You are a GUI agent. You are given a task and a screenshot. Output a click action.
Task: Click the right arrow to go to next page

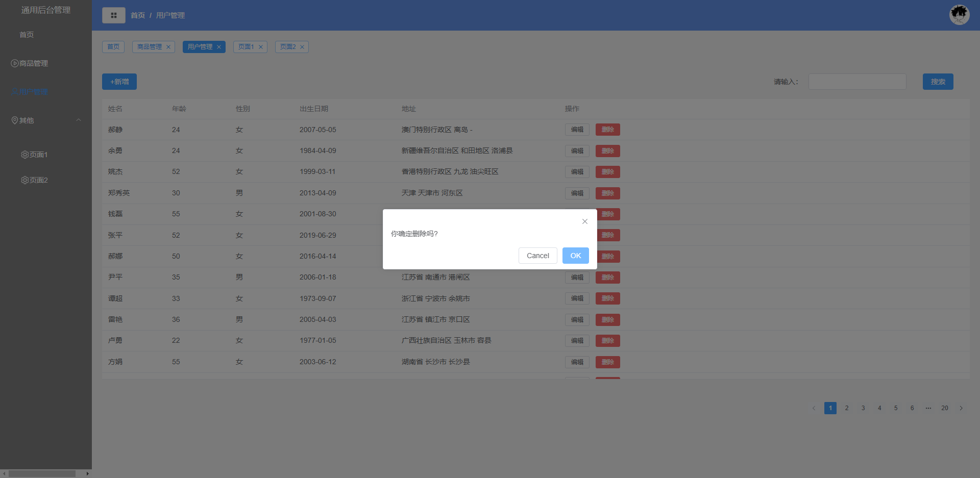[962, 408]
